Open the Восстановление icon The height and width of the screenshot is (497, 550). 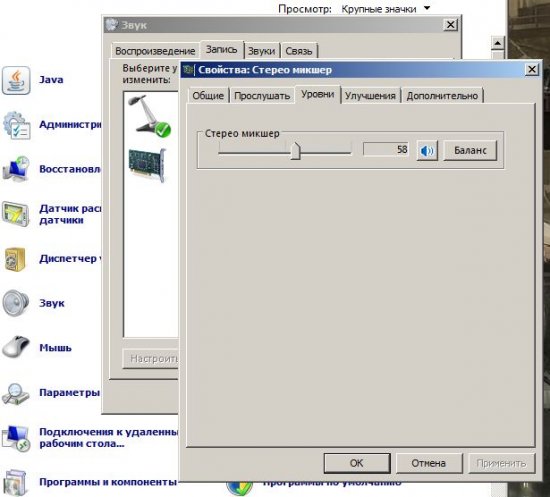click(x=16, y=169)
